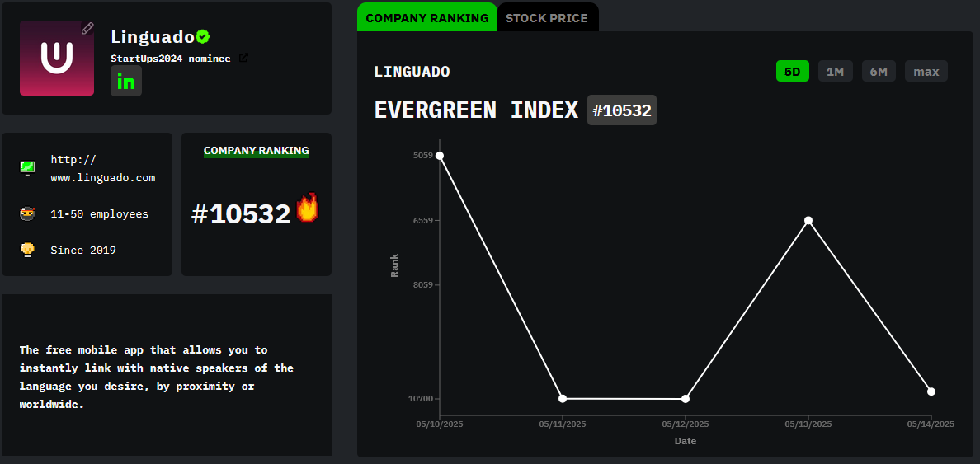Click the 5059 rank axis label

pyautogui.click(x=422, y=156)
